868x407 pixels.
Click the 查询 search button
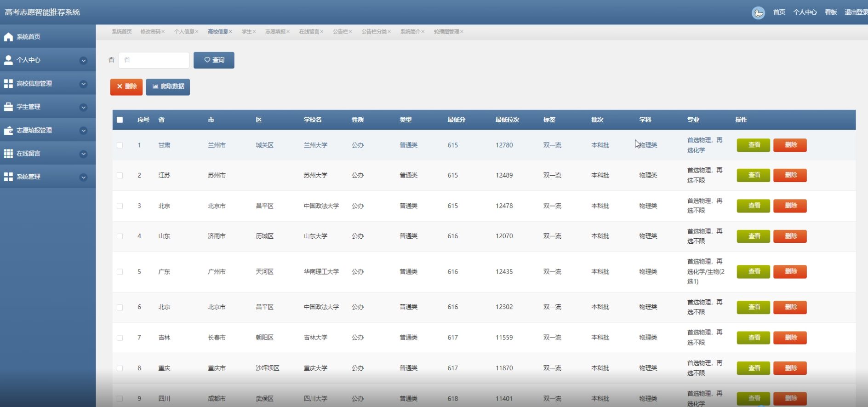click(x=214, y=60)
